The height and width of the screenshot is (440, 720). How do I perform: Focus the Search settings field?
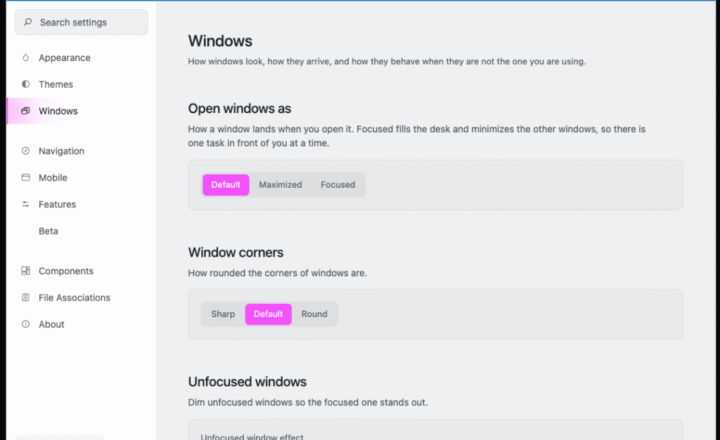click(81, 22)
